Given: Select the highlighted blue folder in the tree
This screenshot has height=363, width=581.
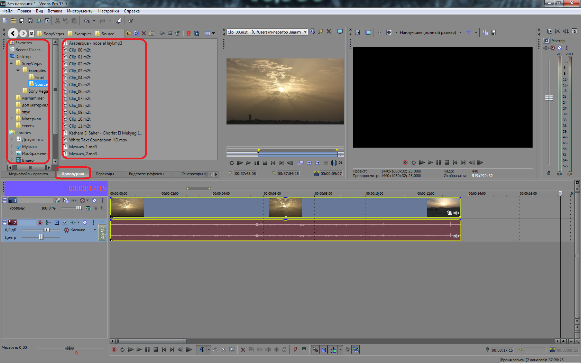Looking at the screenshot, I should click(38, 84).
